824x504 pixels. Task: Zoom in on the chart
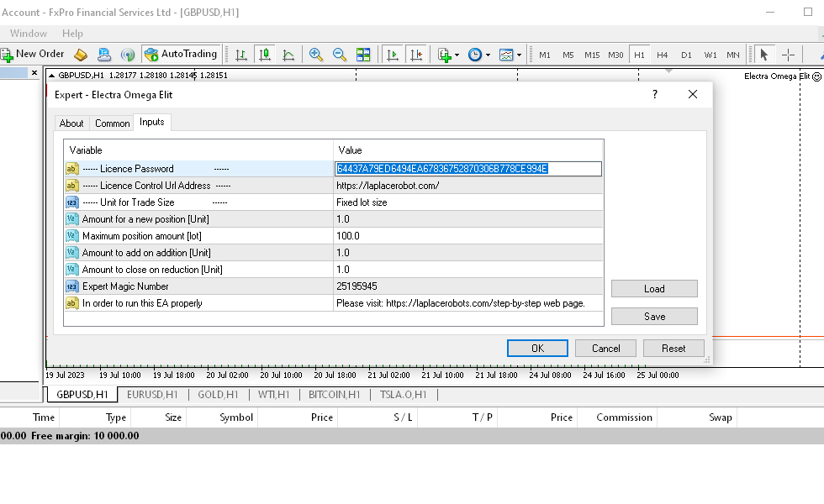click(316, 55)
